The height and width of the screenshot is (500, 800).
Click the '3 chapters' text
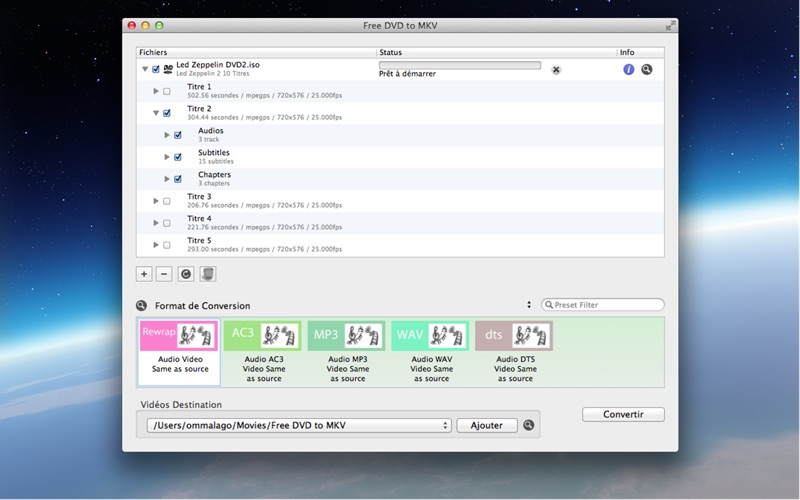214,183
